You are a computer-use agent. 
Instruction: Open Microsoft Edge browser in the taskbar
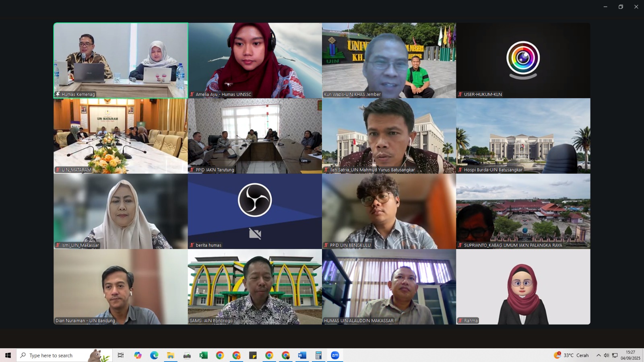point(154,355)
